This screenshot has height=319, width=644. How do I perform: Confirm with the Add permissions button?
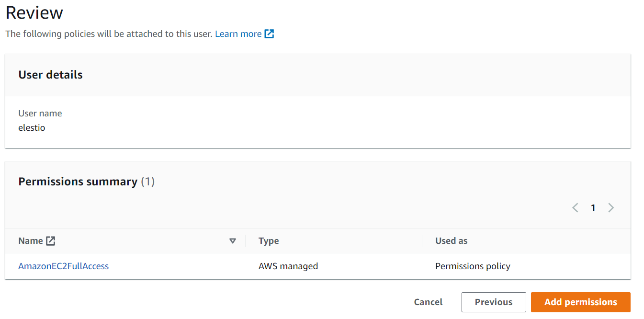coord(580,302)
